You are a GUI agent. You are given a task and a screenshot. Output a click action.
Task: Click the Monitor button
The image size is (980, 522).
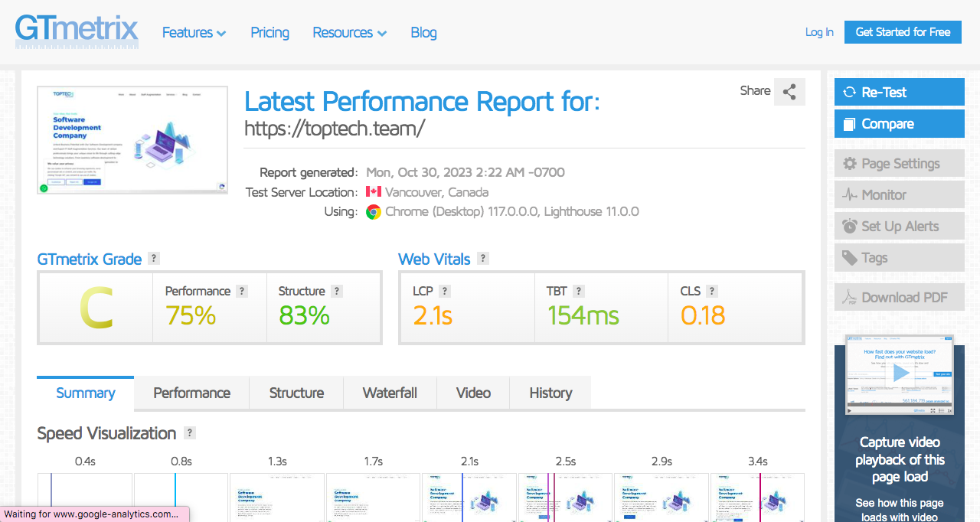pos(900,194)
